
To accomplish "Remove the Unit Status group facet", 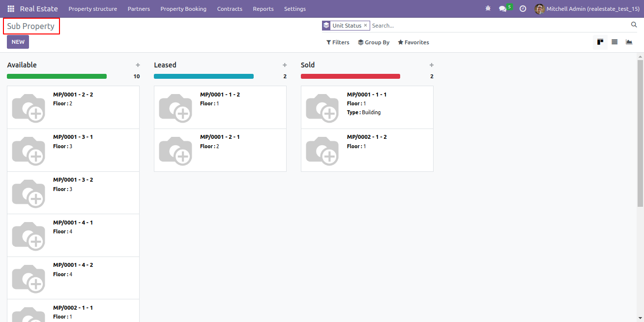I will point(365,25).
